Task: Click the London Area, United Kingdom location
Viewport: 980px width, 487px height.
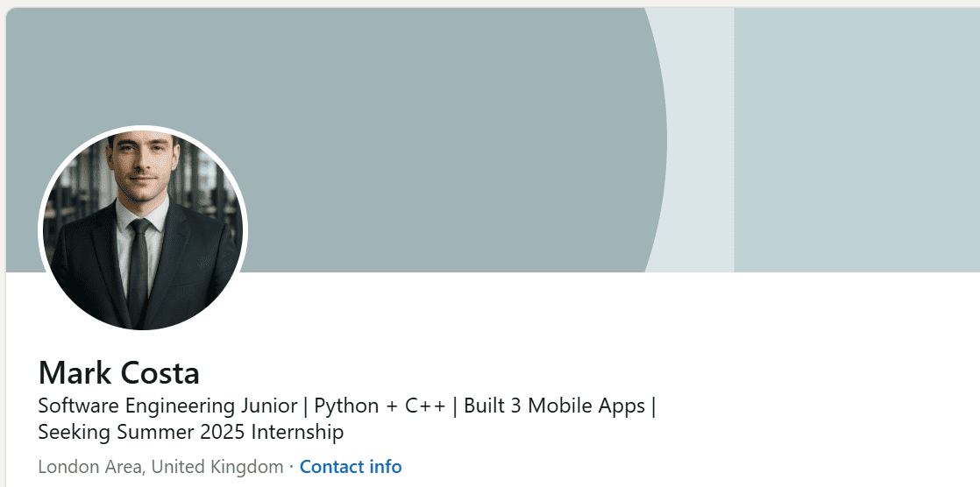Action: [x=160, y=467]
